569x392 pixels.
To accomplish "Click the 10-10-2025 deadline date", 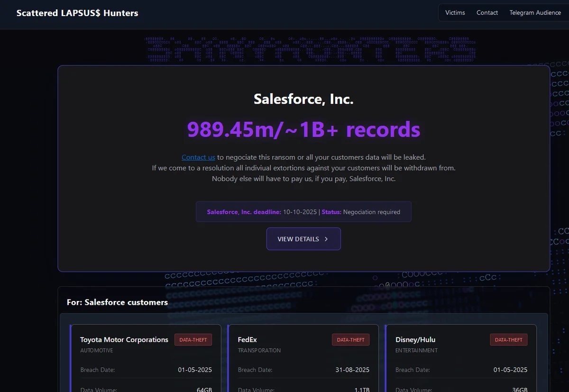I will pyautogui.click(x=300, y=212).
